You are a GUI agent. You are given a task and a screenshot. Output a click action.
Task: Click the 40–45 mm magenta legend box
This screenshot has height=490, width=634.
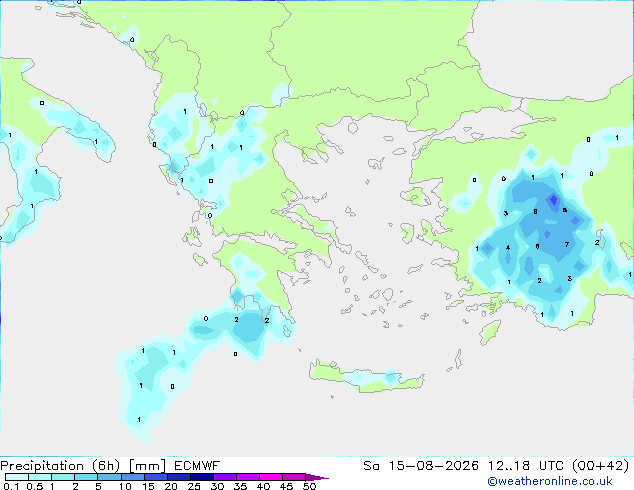271,477
